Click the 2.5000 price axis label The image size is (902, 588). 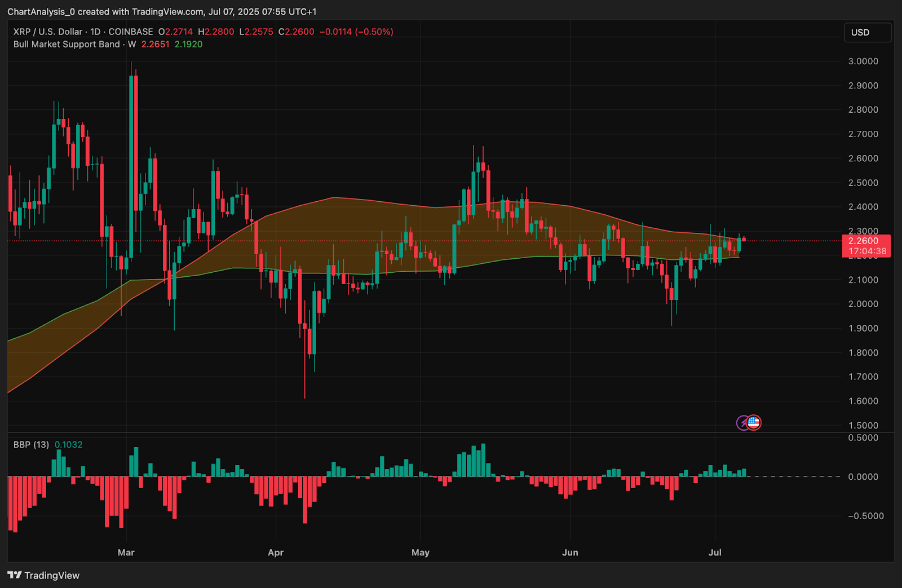863,183
